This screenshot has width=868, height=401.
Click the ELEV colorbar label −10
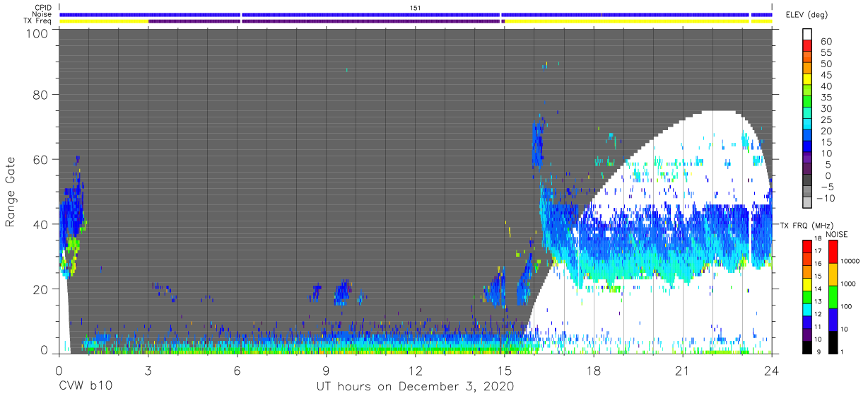[826, 198]
